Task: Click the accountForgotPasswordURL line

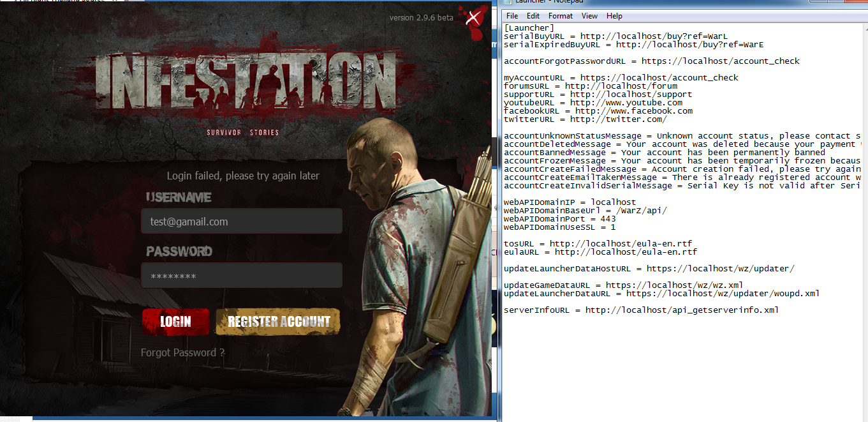Action: [x=651, y=61]
